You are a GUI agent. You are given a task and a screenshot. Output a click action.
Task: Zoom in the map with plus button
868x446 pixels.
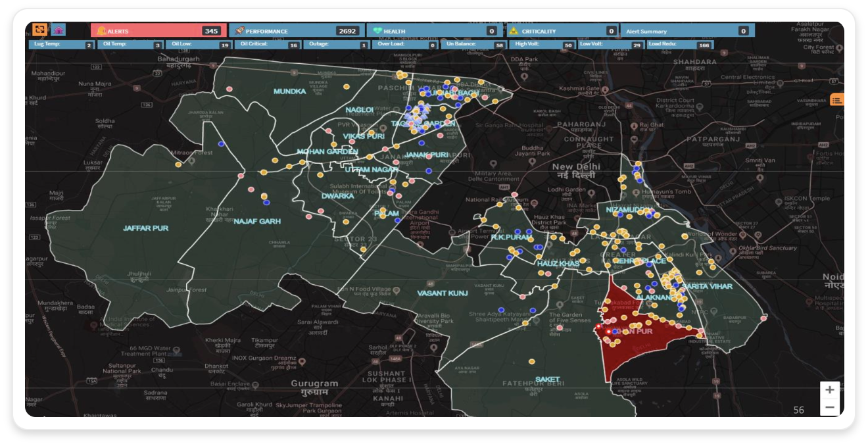(829, 389)
